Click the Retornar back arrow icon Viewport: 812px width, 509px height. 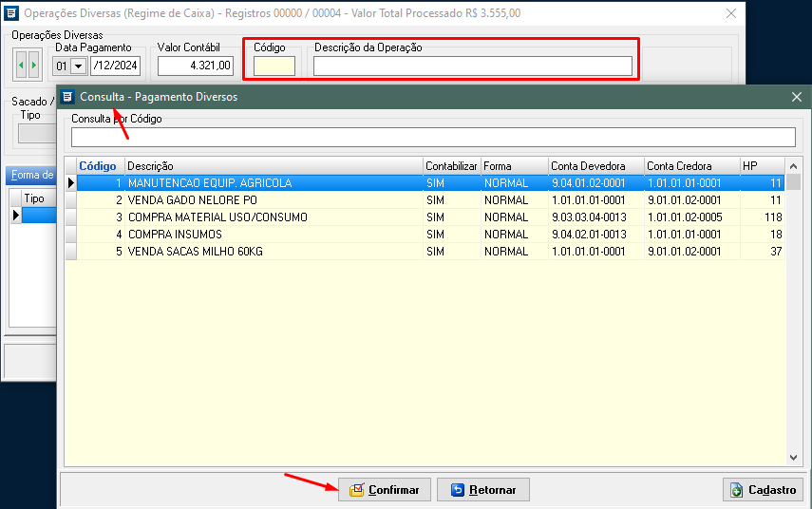tap(458, 490)
